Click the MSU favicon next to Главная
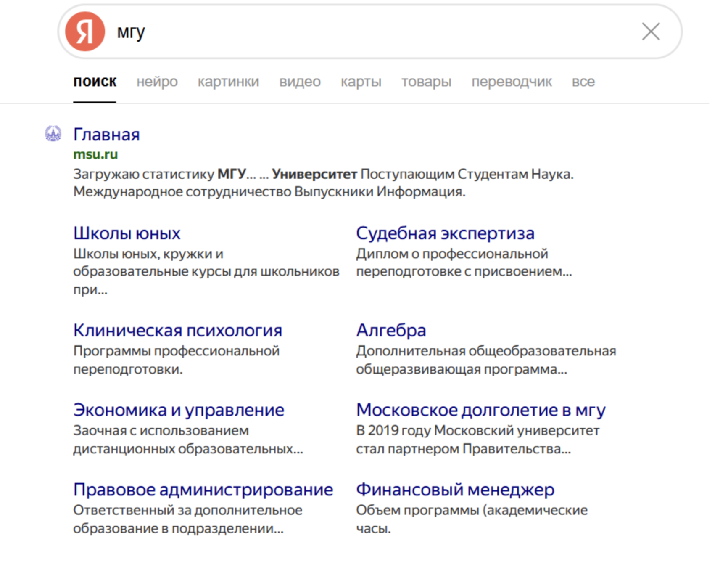The width and height of the screenshot is (728, 567). (x=53, y=134)
